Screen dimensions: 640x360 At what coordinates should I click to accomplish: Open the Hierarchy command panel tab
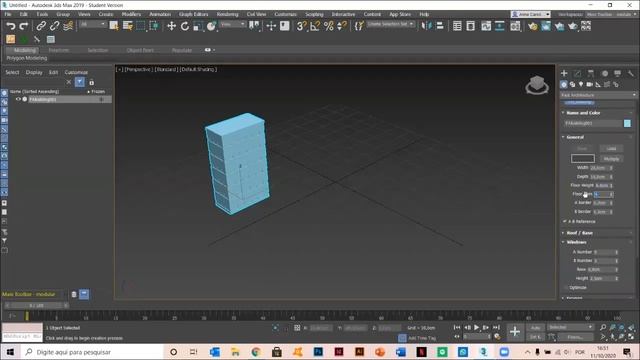click(x=591, y=73)
